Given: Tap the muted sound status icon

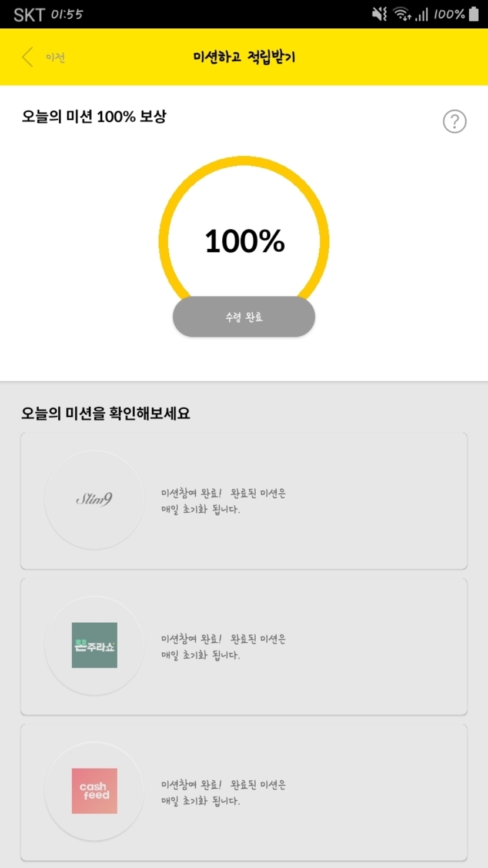Looking at the screenshot, I should [380, 14].
